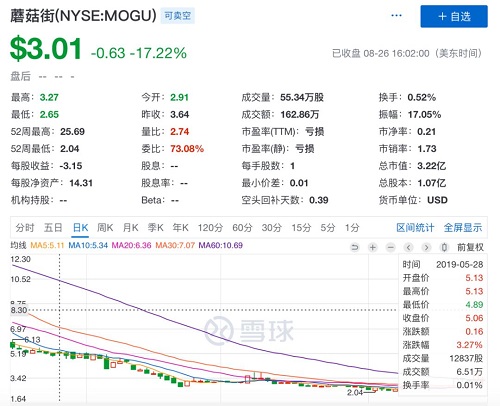Open 区间统计 range statistics link
The width and height of the screenshot is (500, 406).
(415, 228)
